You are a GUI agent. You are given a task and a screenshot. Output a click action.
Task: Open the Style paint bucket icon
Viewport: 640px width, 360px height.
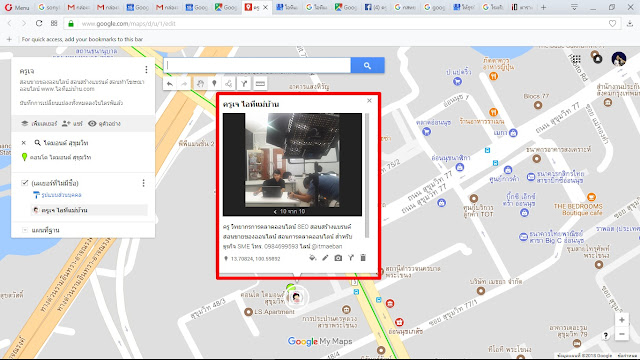pyautogui.click(x=313, y=258)
